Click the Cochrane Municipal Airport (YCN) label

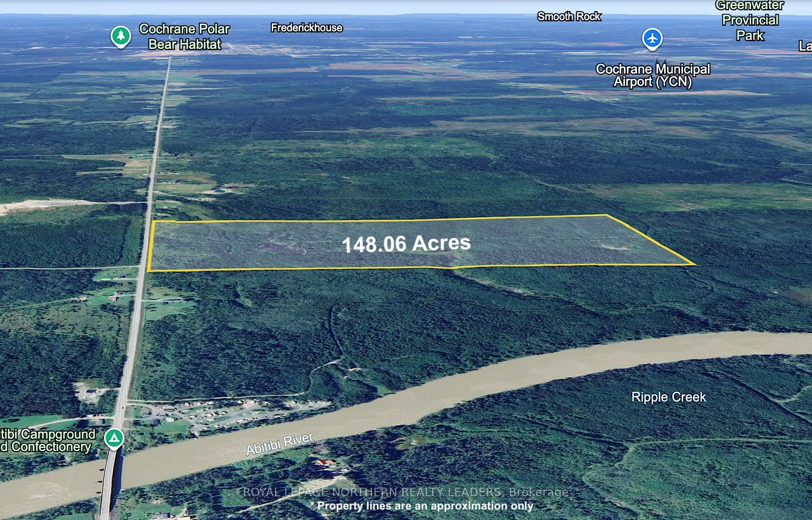[x=653, y=75]
